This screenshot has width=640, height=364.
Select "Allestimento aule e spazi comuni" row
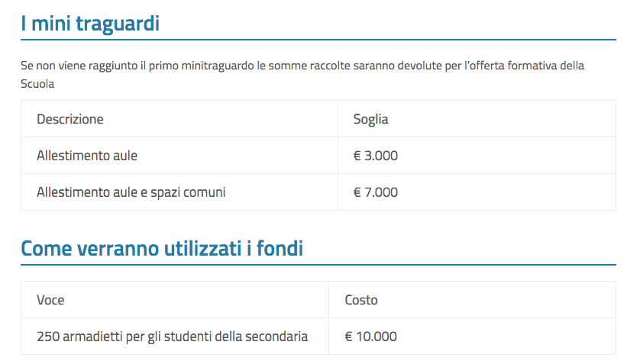pyautogui.click(x=318, y=192)
